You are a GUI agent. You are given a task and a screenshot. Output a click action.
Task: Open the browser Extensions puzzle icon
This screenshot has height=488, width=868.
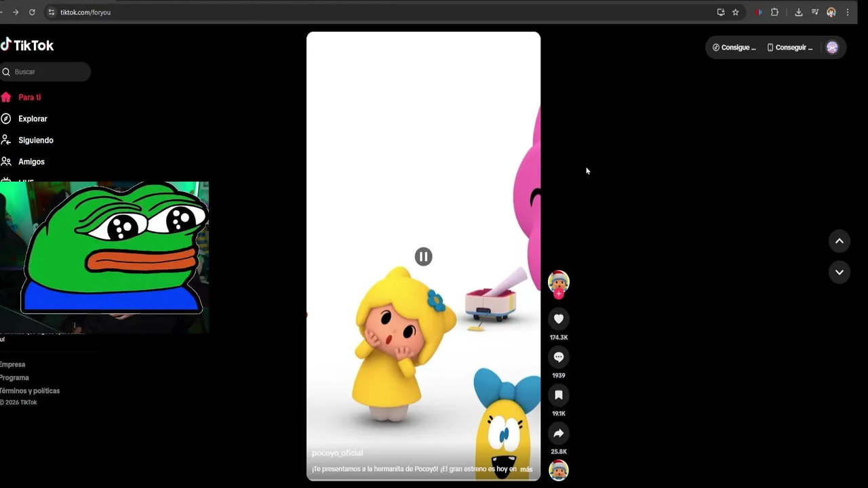pos(774,12)
